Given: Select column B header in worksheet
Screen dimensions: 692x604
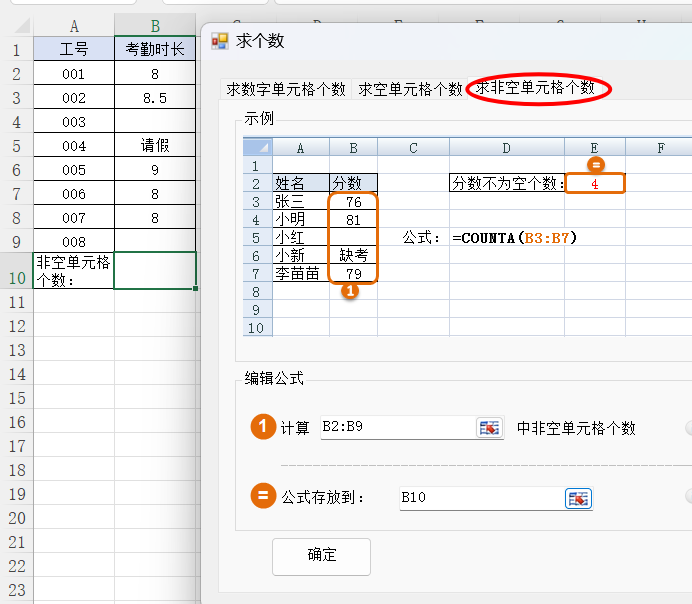Looking at the screenshot, I should pos(155,26).
